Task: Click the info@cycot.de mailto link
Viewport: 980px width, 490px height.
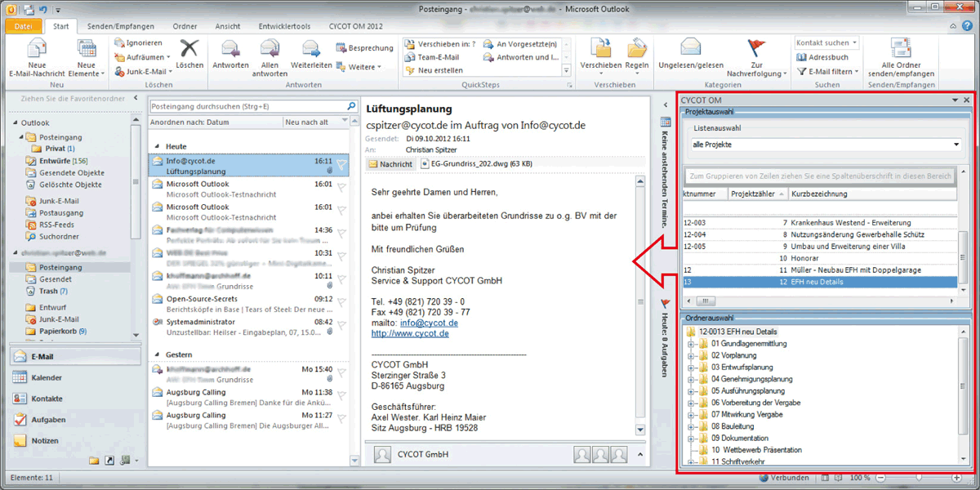Action: coord(429,323)
